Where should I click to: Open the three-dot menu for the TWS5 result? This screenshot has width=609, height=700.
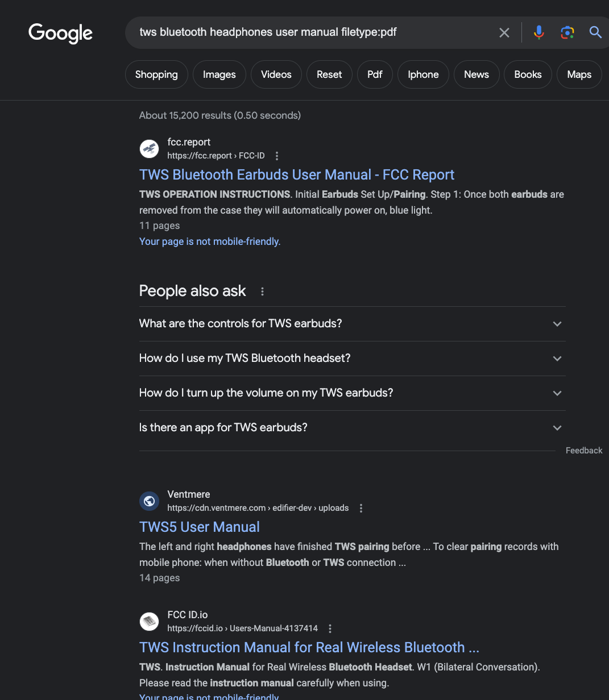[x=361, y=508]
